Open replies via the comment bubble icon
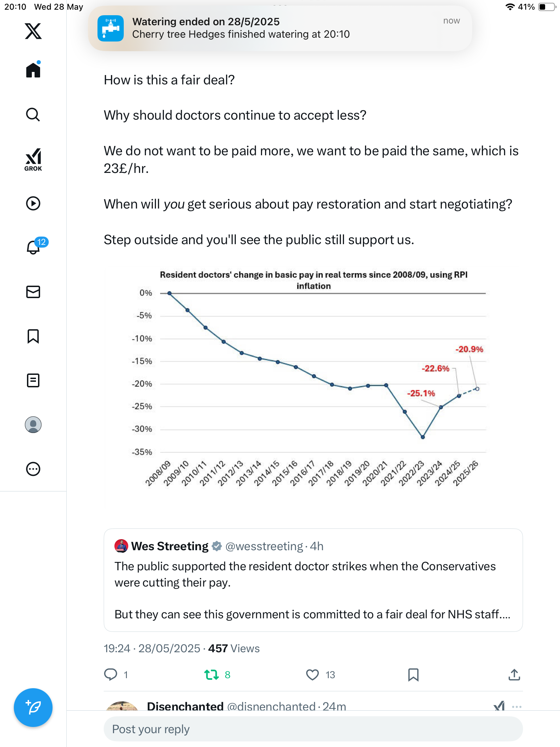560x747 pixels. coord(111,675)
